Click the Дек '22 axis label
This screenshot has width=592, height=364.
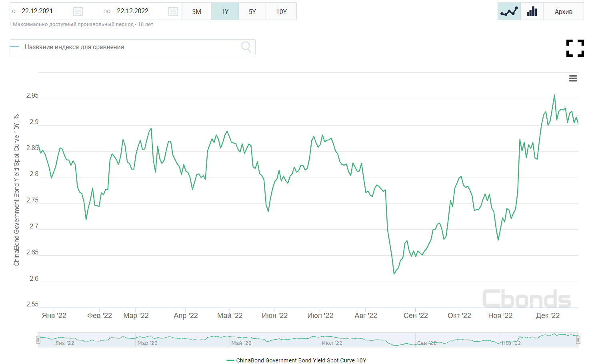[548, 316]
